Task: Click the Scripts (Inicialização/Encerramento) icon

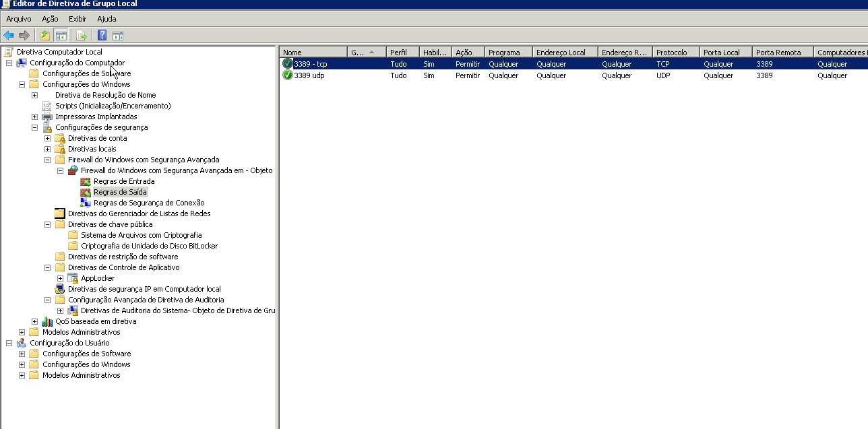Action: (47, 106)
